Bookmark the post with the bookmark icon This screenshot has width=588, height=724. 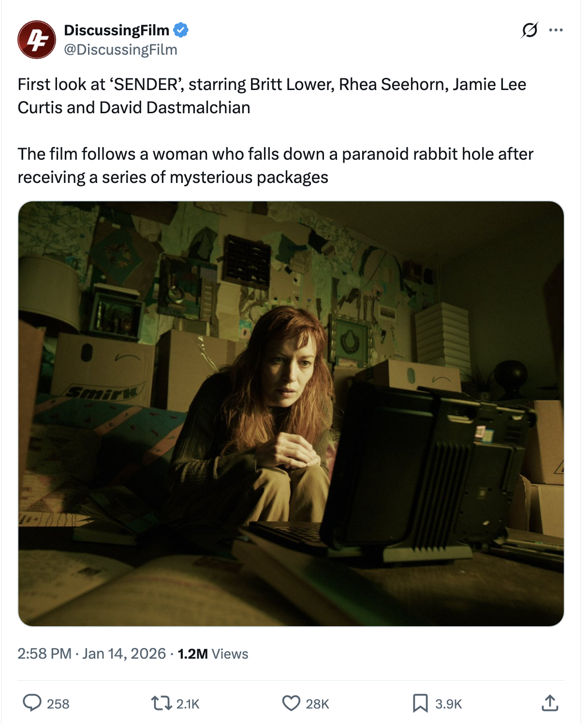(x=420, y=703)
